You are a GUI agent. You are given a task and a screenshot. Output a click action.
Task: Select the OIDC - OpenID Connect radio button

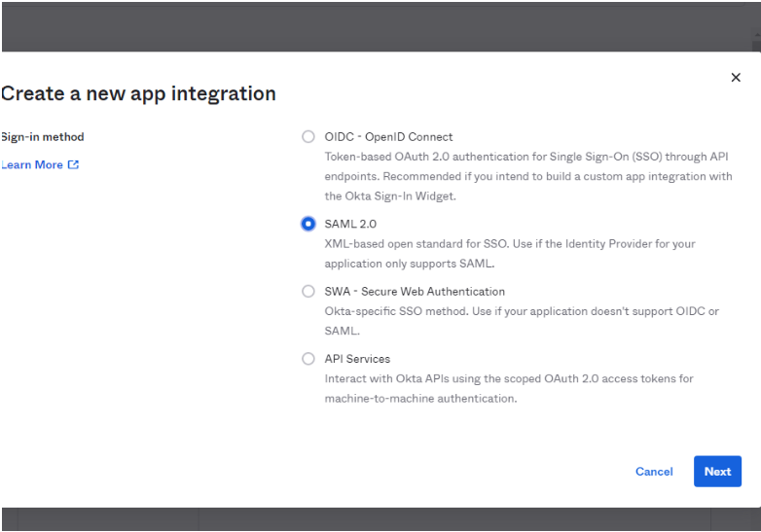[x=308, y=137]
